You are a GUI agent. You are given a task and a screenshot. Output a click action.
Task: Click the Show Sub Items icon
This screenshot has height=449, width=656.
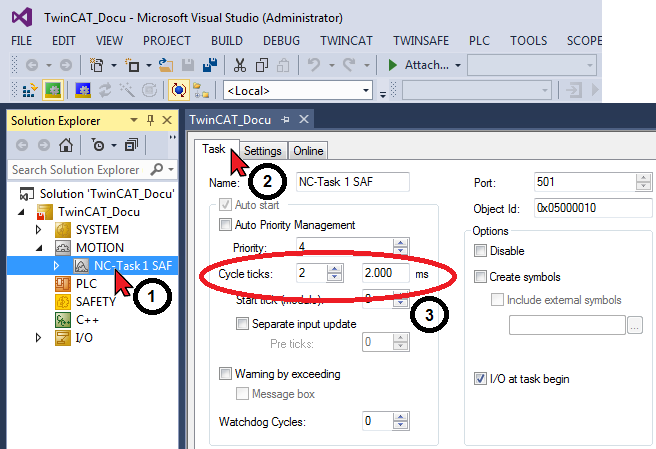pyautogui.click(x=201, y=90)
